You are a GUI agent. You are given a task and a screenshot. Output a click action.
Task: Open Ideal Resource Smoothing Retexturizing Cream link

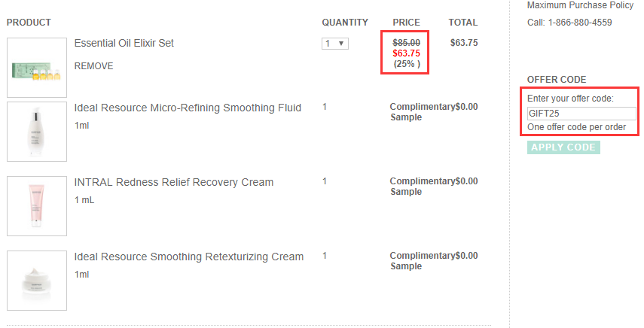pyautogui.click(x=189, y=257)
